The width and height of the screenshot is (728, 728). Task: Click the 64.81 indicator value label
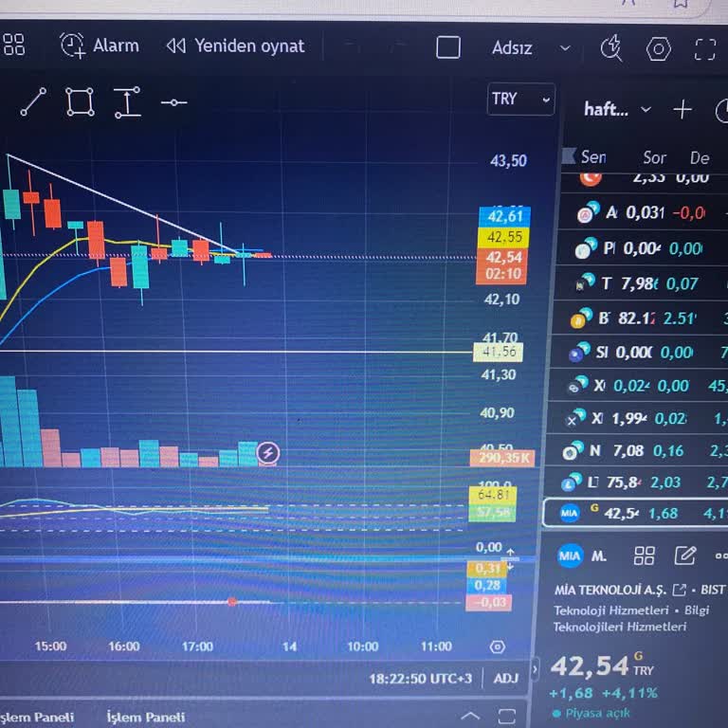[493, 495]
